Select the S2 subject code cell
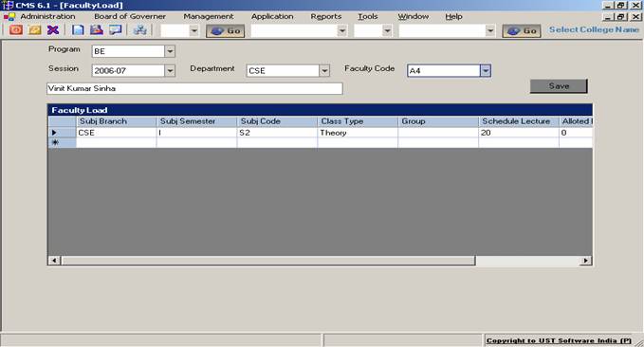The width and height of the screenshot is (644, 347). point(277,133)
